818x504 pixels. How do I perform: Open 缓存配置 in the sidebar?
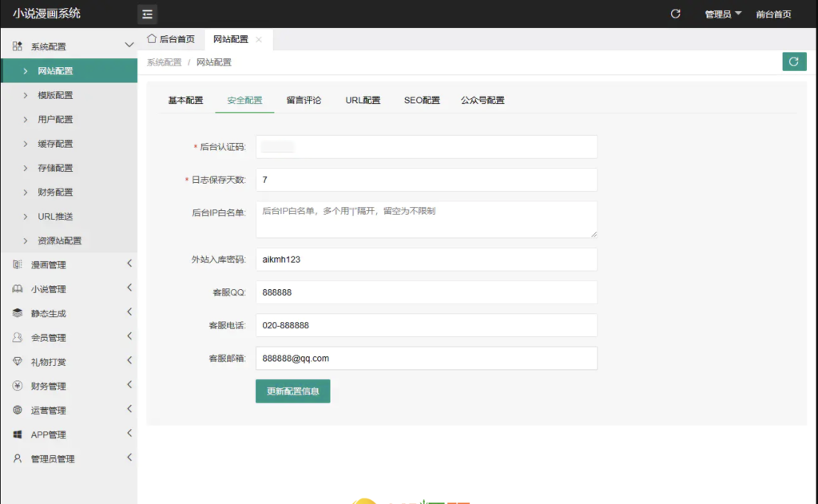pyautogui.click(x=55, y=144)
